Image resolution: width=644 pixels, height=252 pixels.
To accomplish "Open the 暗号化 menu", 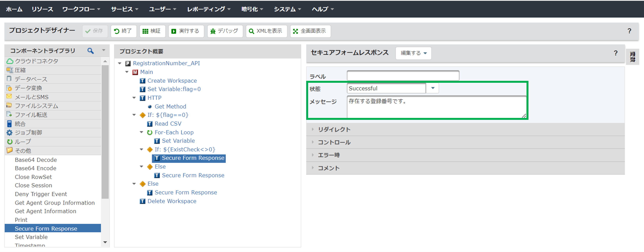I will [252, 9].
